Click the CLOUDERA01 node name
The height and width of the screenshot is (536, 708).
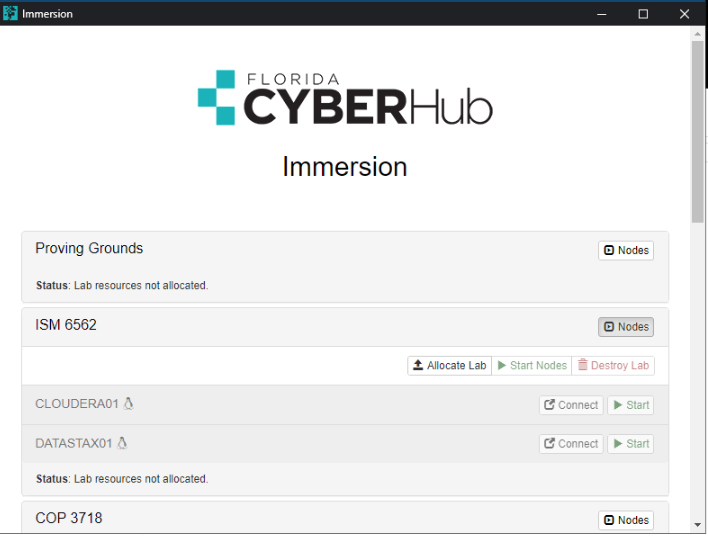point(77,404)
